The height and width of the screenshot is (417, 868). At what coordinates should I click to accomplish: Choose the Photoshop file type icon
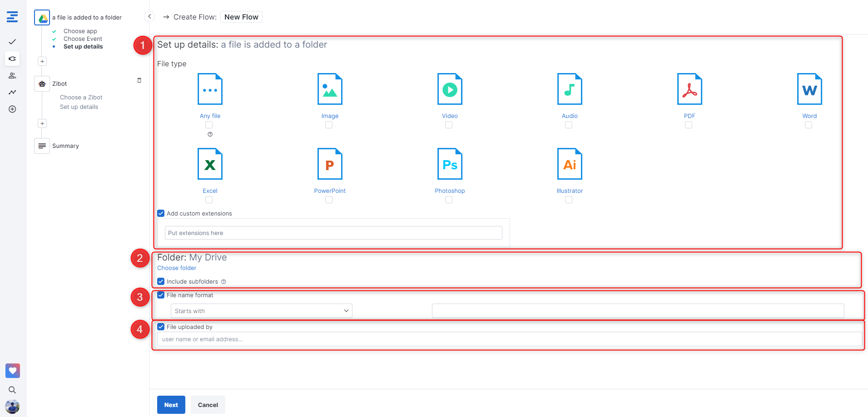[x=449, y=164]
